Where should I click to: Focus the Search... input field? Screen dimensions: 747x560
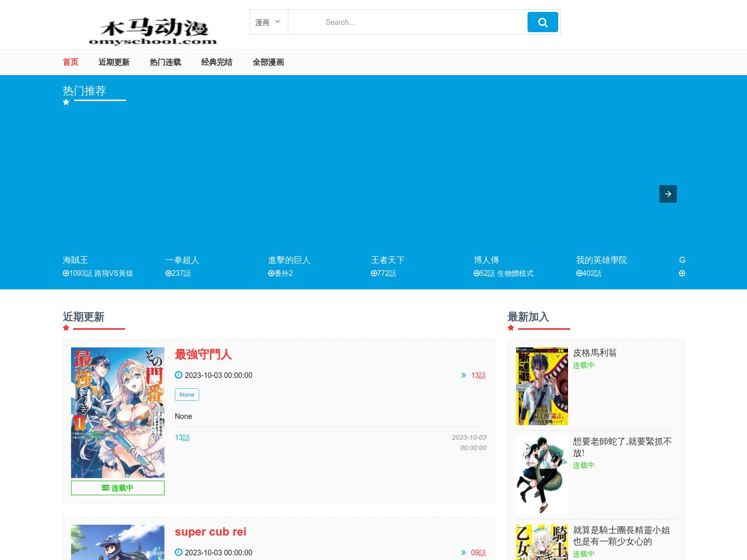point(407,22)
